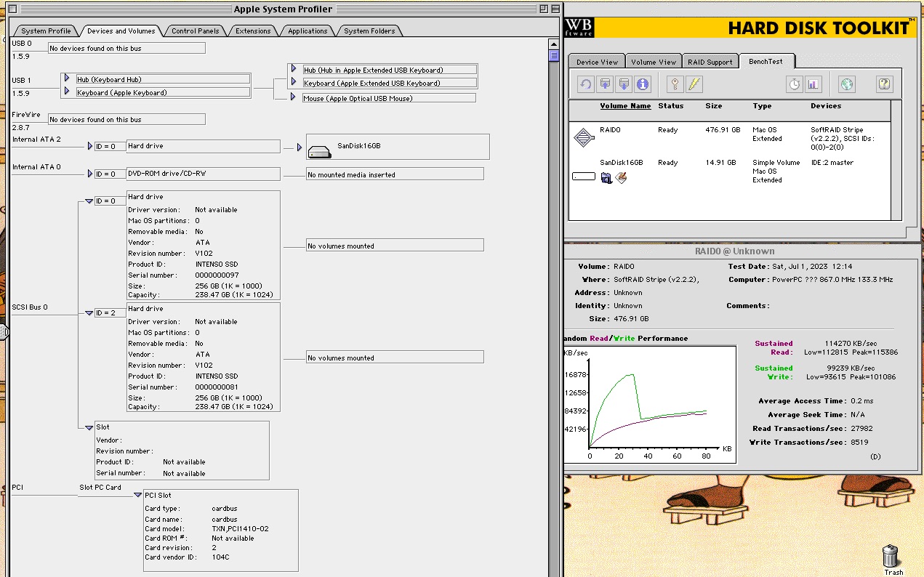924x577 pixels.
Task: Click the globe web toolbar icon
Action: point(847,84)
